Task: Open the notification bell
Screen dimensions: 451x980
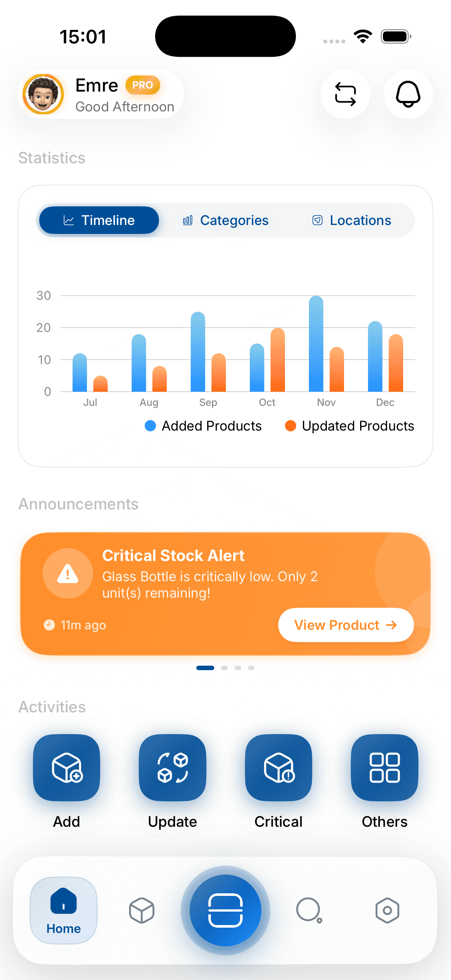Action: (408, 94)
